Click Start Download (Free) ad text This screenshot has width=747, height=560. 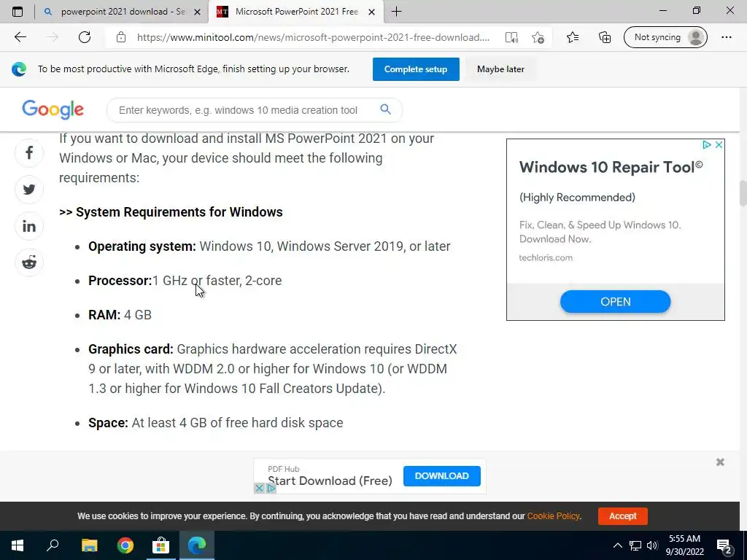pyautogui.click(x=330, y=481)
